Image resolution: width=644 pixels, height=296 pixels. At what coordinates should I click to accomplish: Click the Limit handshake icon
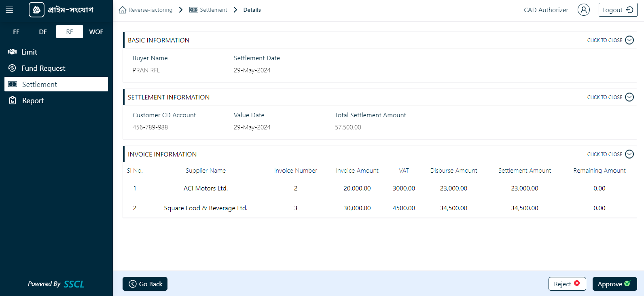pos(12,52)
